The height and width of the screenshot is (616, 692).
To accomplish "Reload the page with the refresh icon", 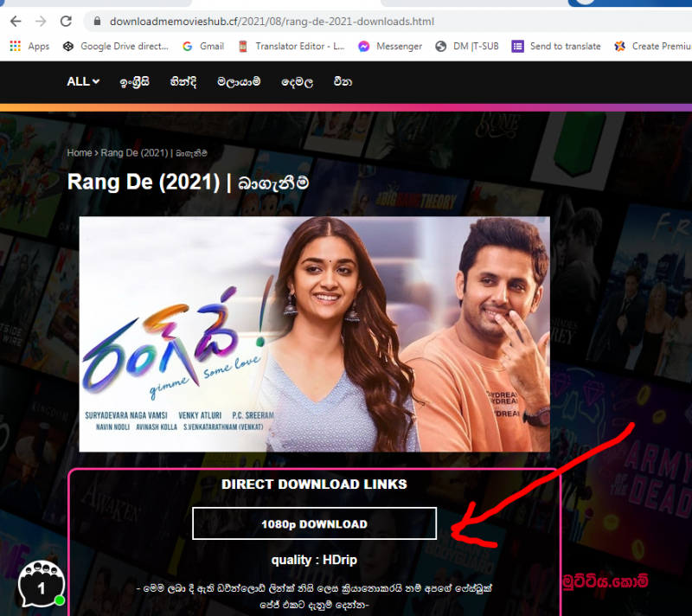I will [x=67, y=21].
